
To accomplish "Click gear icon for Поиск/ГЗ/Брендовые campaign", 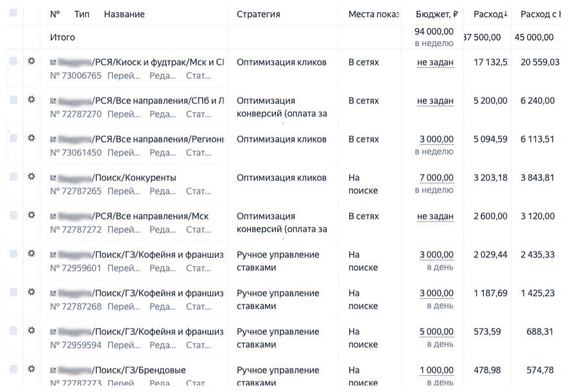I will [31, 369].
